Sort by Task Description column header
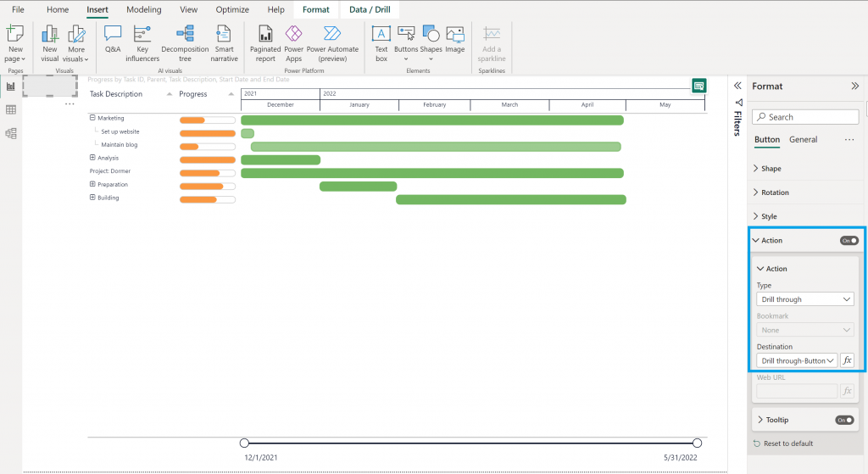 (115, 94)
